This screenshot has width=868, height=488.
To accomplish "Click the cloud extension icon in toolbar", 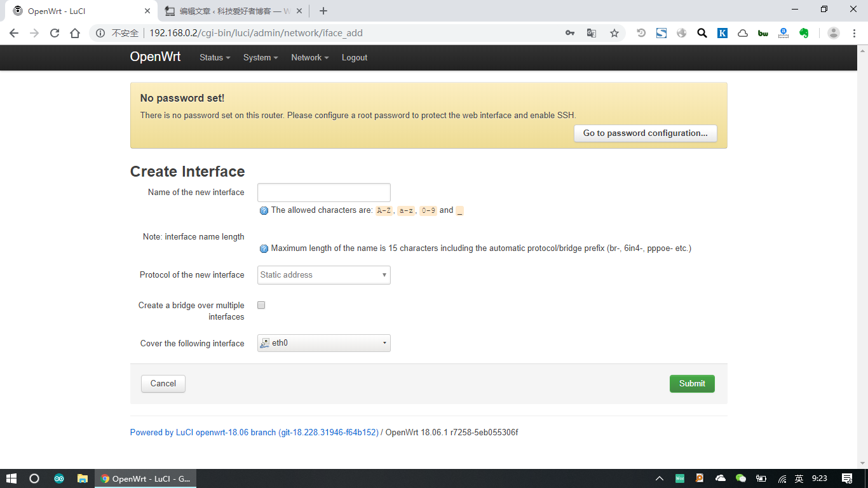I will [x=742, y=32].
